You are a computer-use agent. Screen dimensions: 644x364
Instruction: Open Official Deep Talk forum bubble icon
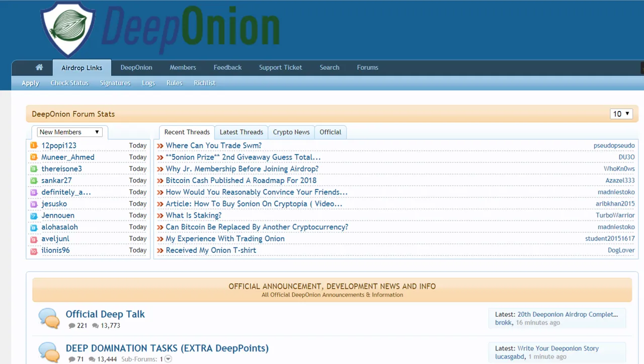(49, 319)
